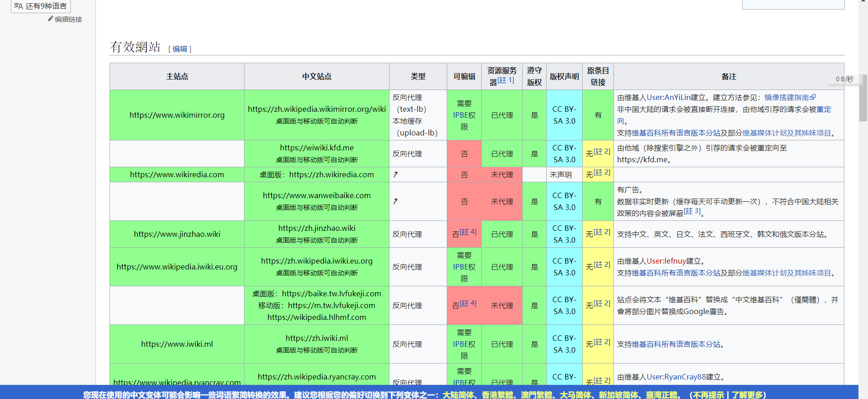The height and width of the screenshot is (399, 868).
Task: Open 註 4 in the jinzhao.wiki row
Action: (x=468, y=232)
